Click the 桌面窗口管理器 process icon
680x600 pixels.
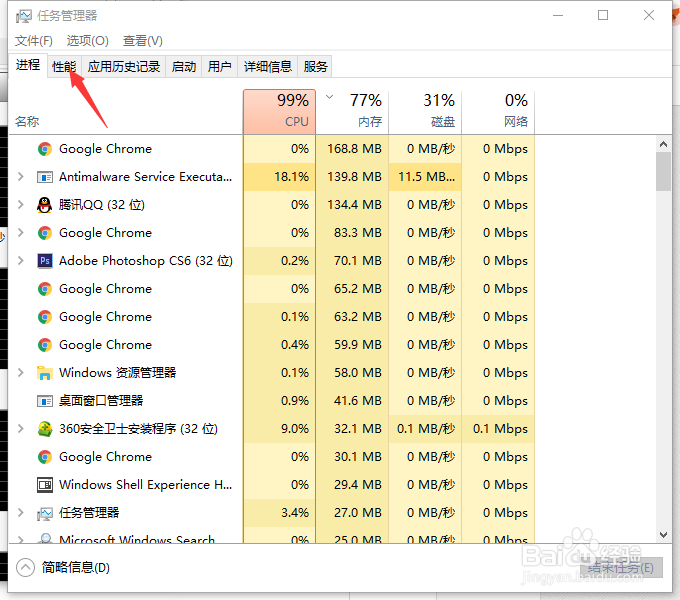(x=45, y=401)
